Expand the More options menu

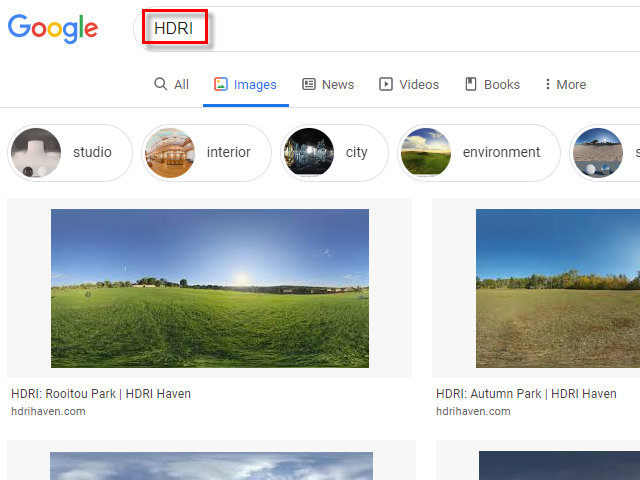[x=565, y=85]
